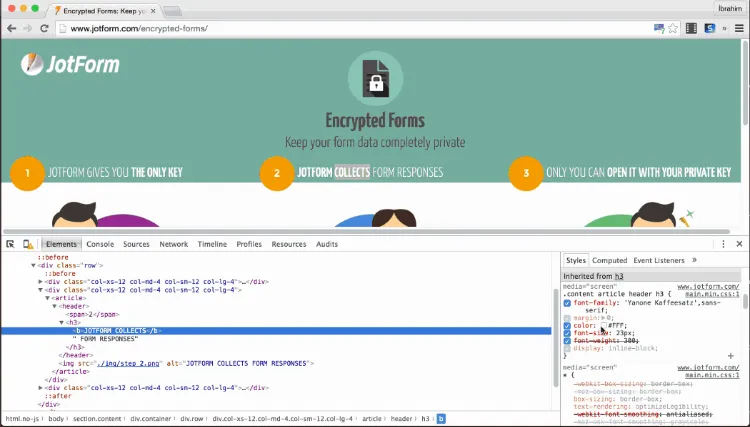The image size is (750, 427).
Task: Open the Sources tab
Action: [136, 244]
